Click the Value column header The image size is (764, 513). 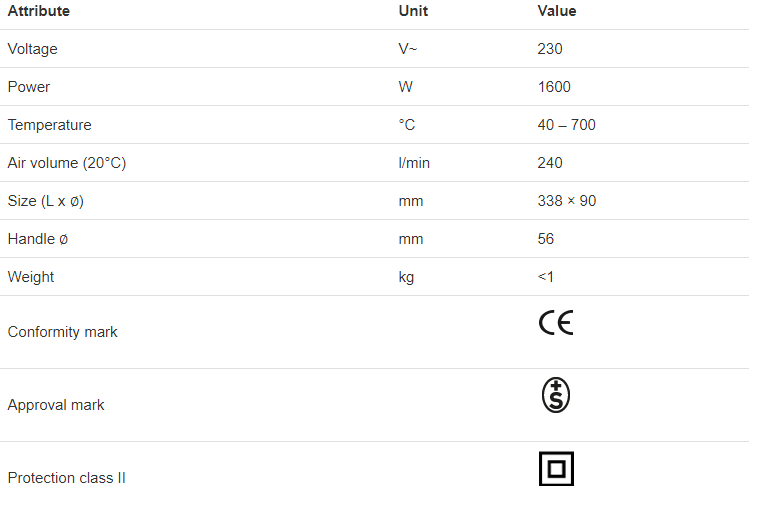pyautogui.click(x=557, y=11)
